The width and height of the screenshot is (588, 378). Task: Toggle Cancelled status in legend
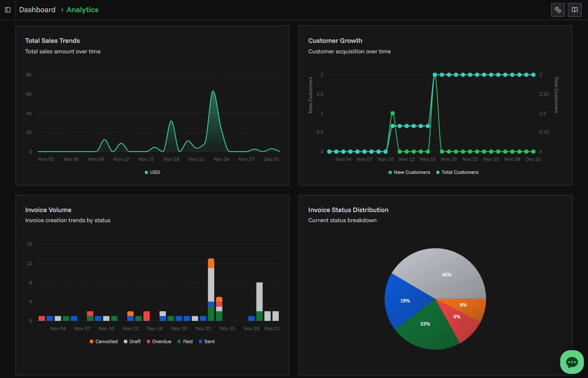coord(104,341)
